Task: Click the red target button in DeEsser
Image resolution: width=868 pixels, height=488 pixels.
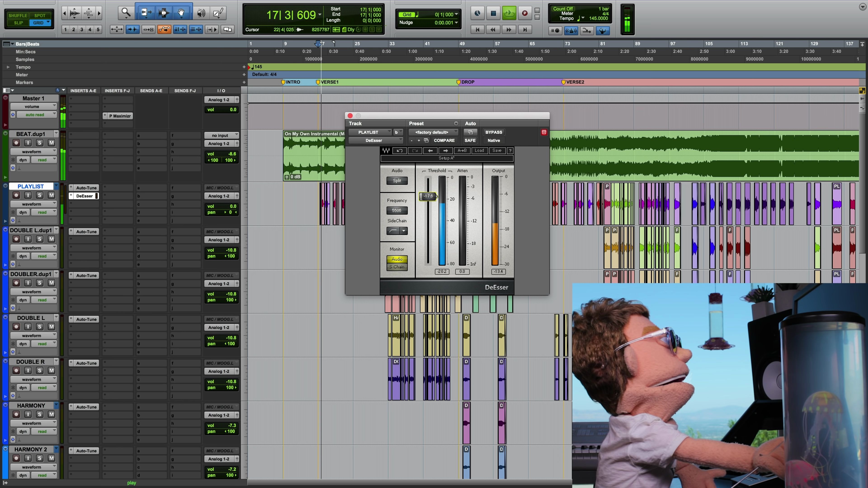Action: pos(544,132)
